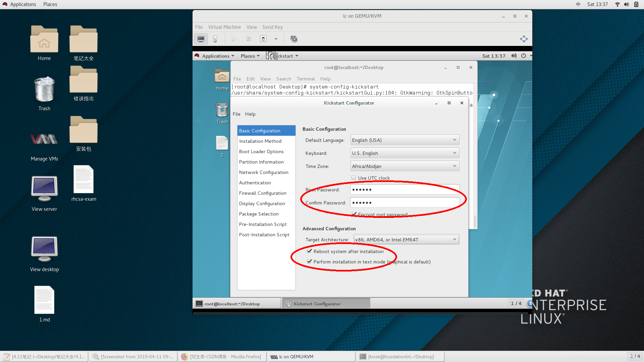
Task: Show virtual hardware details lightbulb
Action: click(215, 39)
